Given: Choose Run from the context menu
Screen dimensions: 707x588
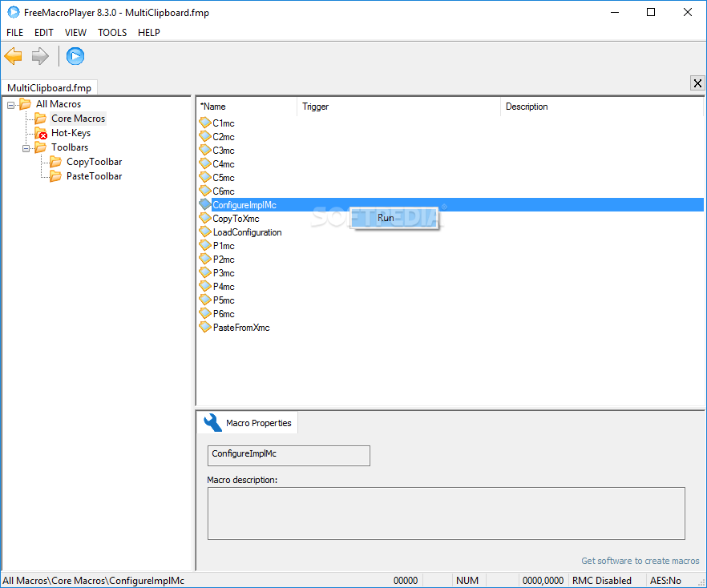Looking at the screenshot, I should click(394, 218).
